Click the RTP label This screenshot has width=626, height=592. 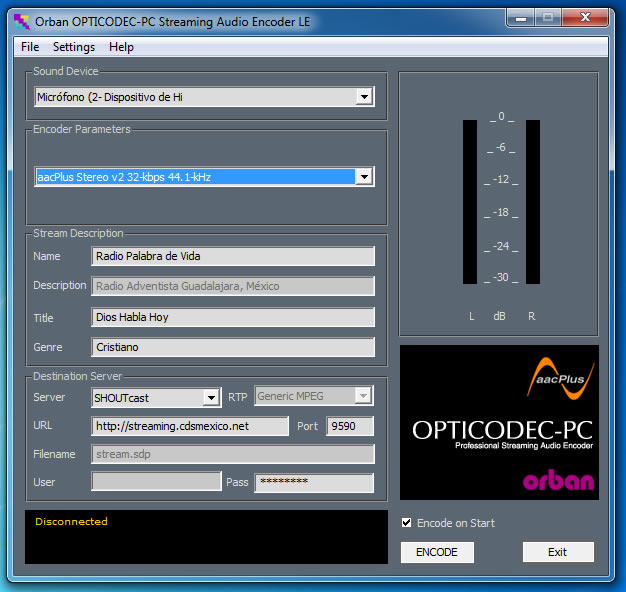point(238,397)
